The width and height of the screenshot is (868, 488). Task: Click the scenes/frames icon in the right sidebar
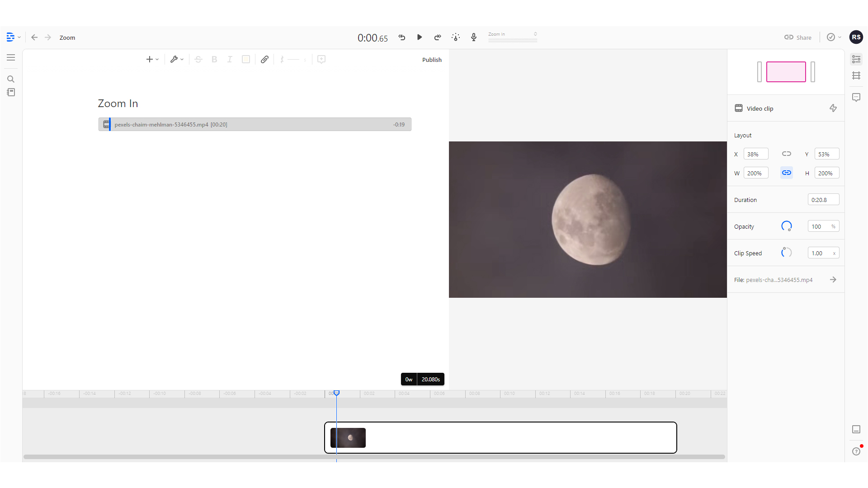point(857,75)
